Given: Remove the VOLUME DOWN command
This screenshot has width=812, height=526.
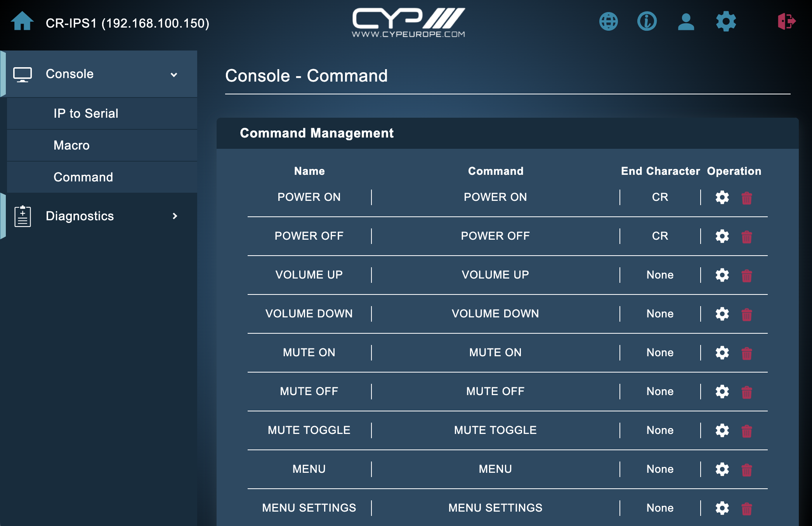Looking at the screenshot, I should click(746, 314).
